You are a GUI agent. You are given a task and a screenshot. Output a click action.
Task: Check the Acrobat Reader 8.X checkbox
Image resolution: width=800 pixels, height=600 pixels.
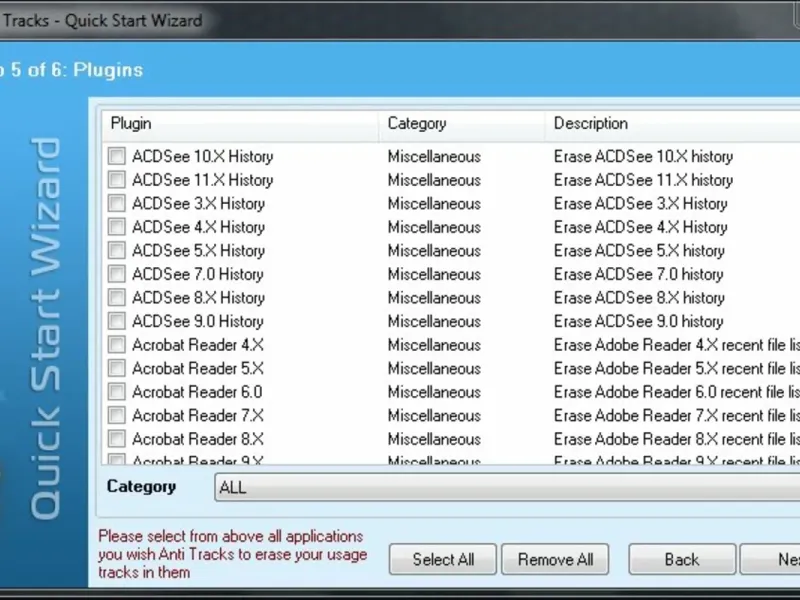117,439
